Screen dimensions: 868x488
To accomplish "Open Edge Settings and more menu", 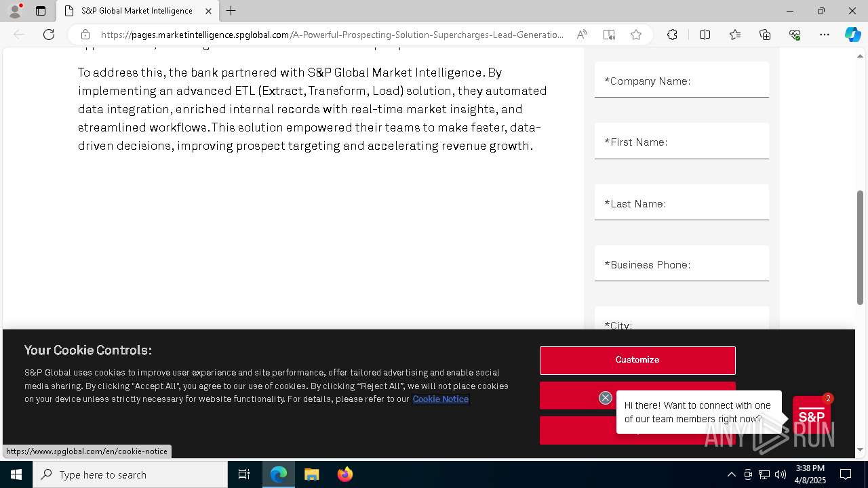I will pos(825,35).
